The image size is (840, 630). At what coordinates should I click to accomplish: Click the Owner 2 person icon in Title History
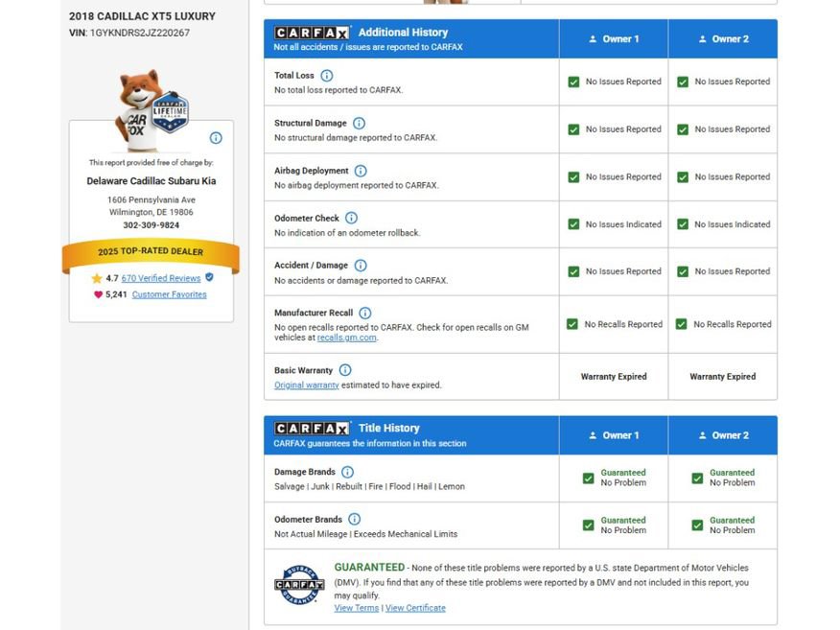702,435
